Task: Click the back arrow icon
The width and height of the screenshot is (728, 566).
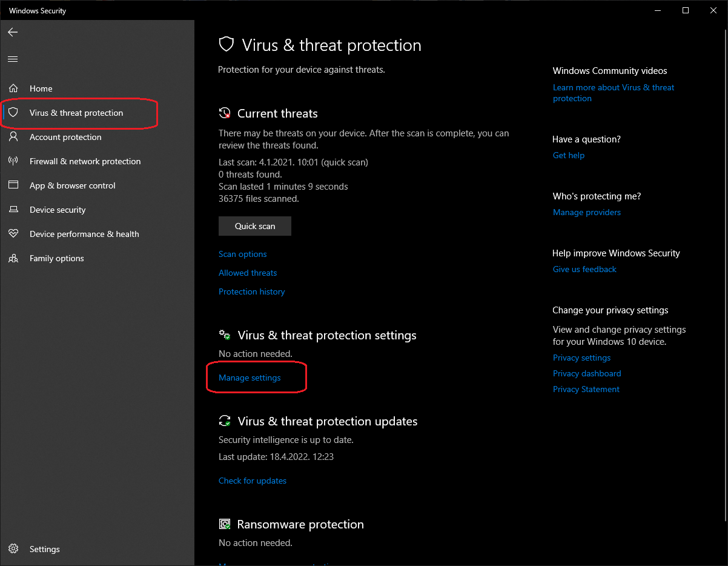Action: tap(13, 32)
